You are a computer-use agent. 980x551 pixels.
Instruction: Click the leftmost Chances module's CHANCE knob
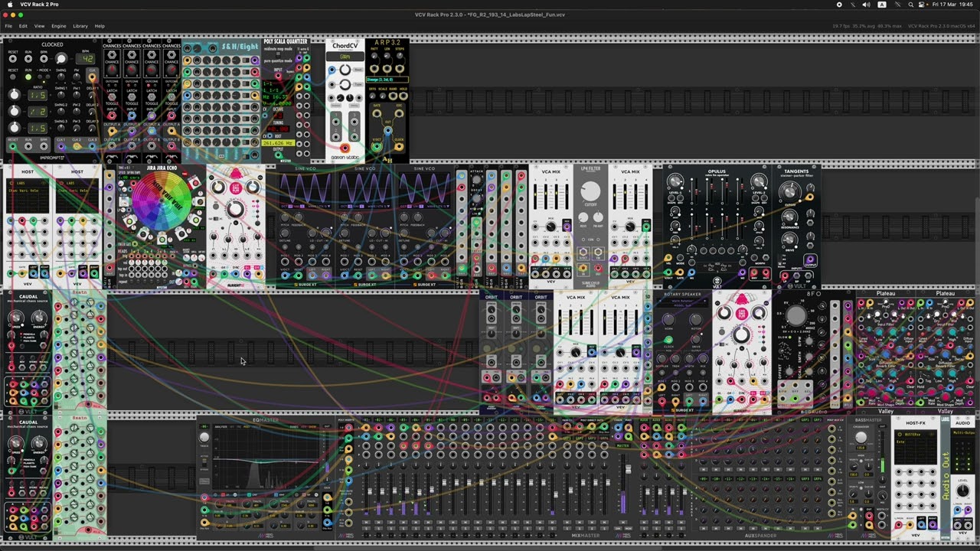pyautogui.click(x=112, y=70)
